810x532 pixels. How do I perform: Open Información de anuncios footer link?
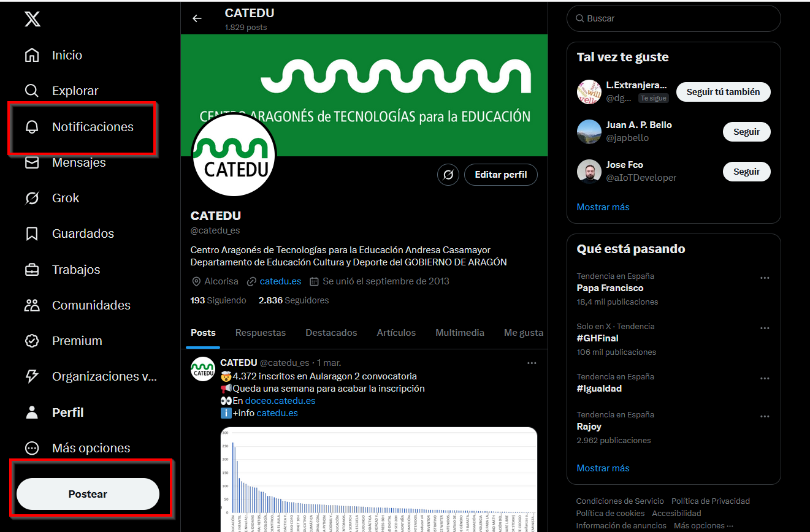621,525
